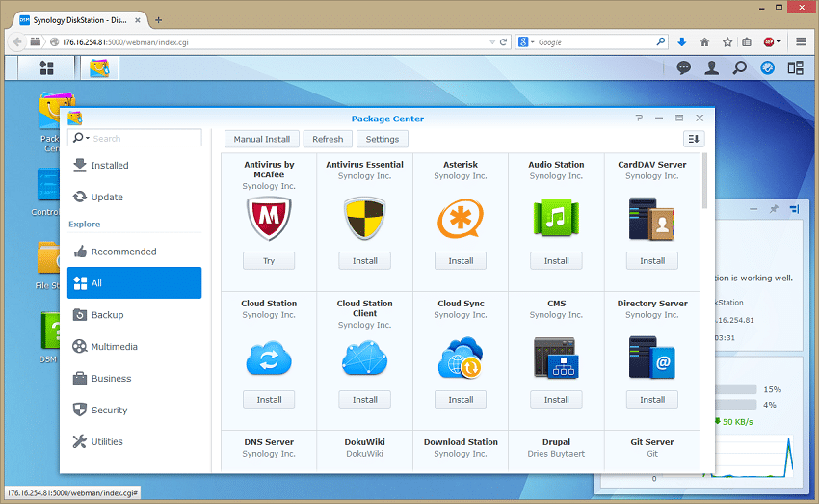
Task: Select the Utilities category
Action: coord(134,442)
